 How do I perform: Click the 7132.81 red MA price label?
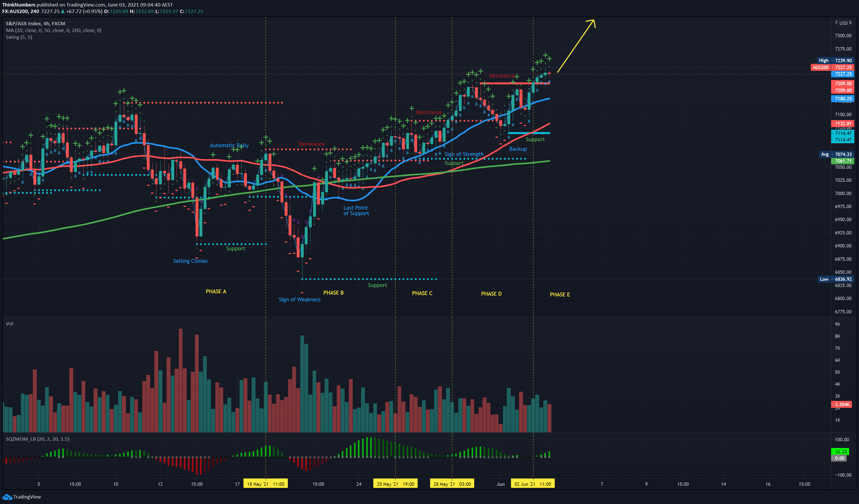point(843,124)
